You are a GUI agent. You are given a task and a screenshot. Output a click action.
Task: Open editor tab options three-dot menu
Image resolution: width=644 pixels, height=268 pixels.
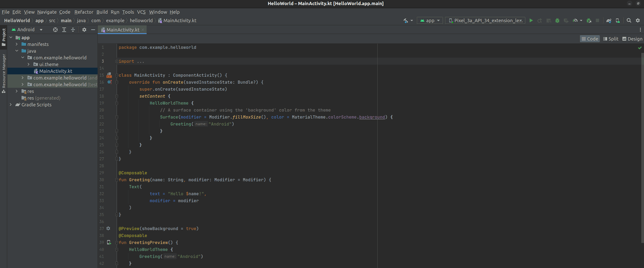640,30
